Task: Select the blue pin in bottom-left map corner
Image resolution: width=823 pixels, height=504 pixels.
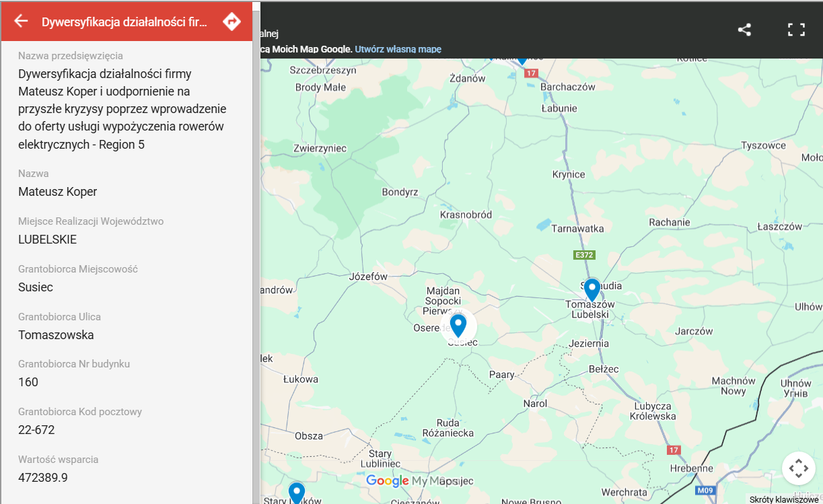Action: coord(296,492)
